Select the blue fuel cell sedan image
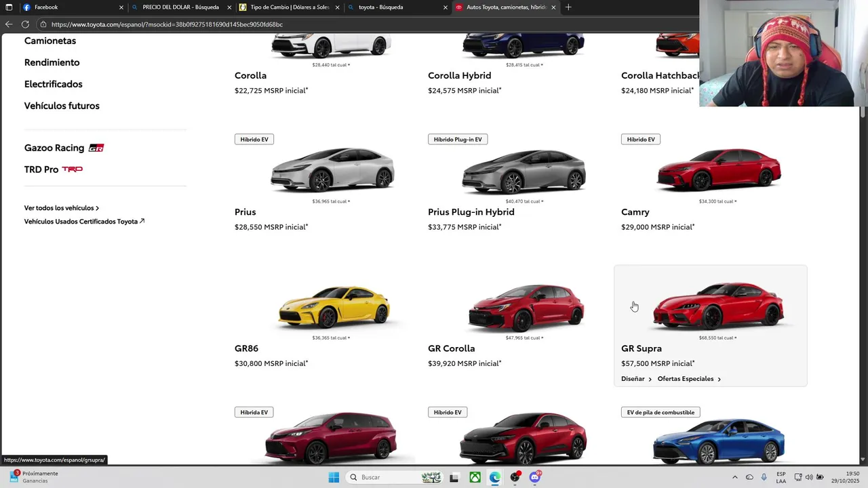The width and height of the screenshot is (868, 488). pyautogui.click(x=718, y=442)
